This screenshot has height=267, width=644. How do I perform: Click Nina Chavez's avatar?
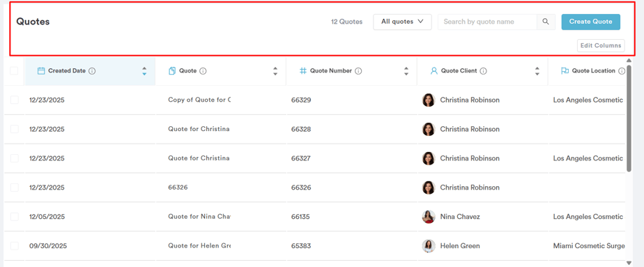[x=429, y=217]
